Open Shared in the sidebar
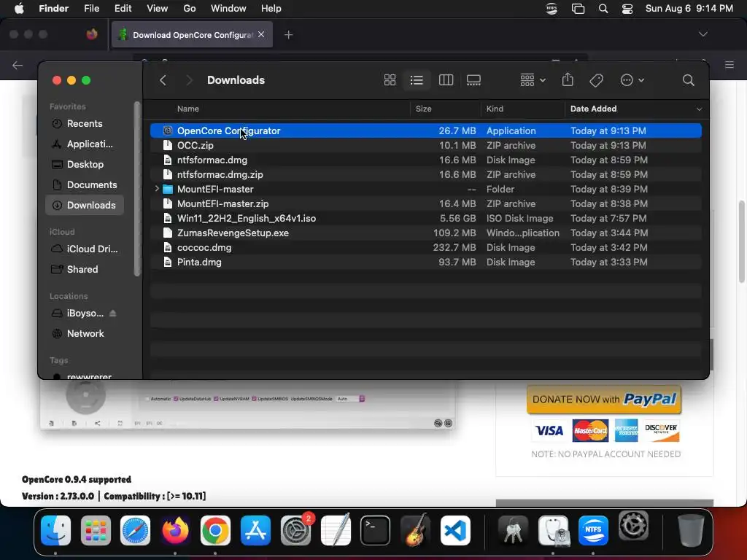The height and width of the screenshot is (560, 747). [x=84, y=270]
